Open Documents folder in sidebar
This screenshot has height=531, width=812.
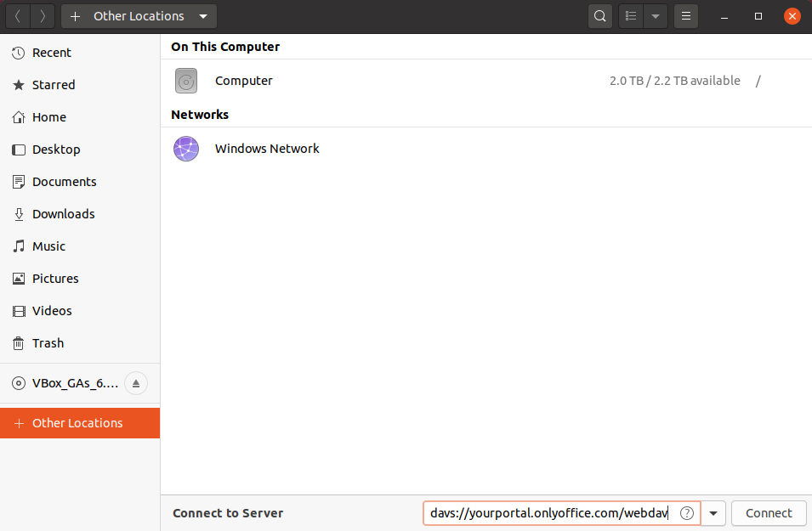tap(80, 182)
